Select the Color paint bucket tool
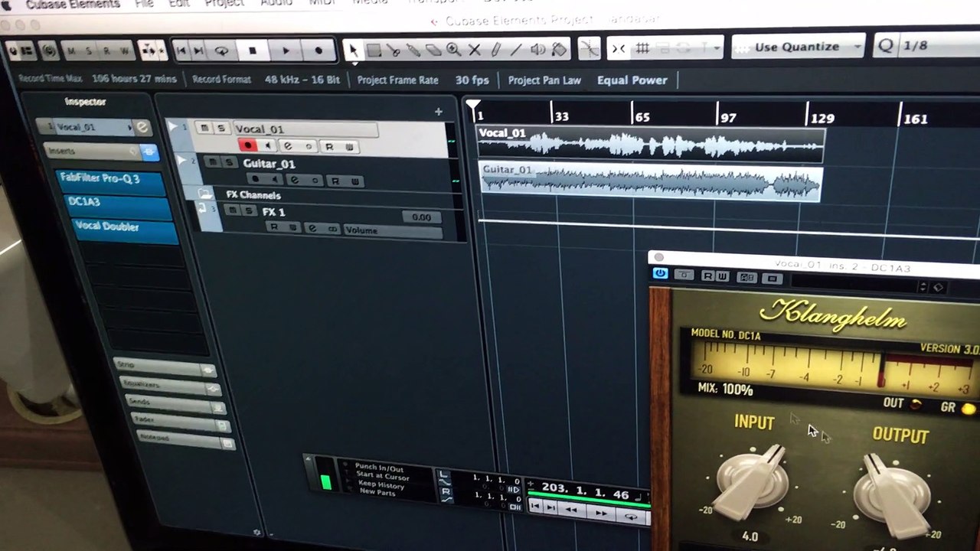 tap(559, 50)
